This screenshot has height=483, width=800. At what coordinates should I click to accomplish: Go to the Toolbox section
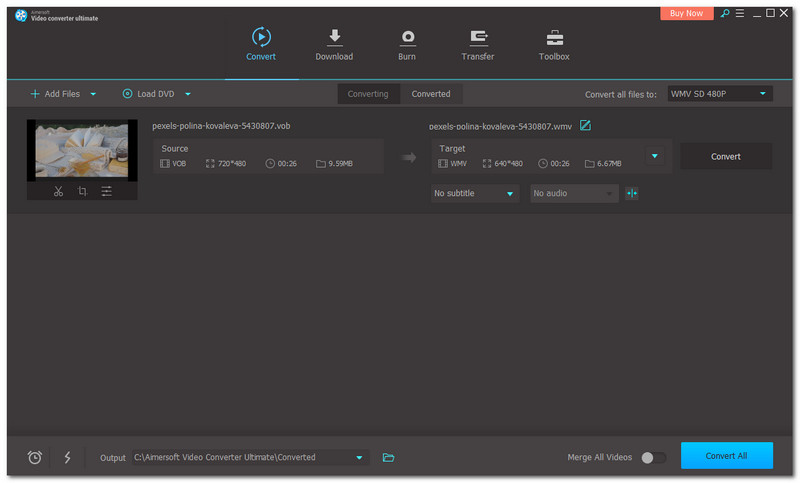(x=554, y=45)
